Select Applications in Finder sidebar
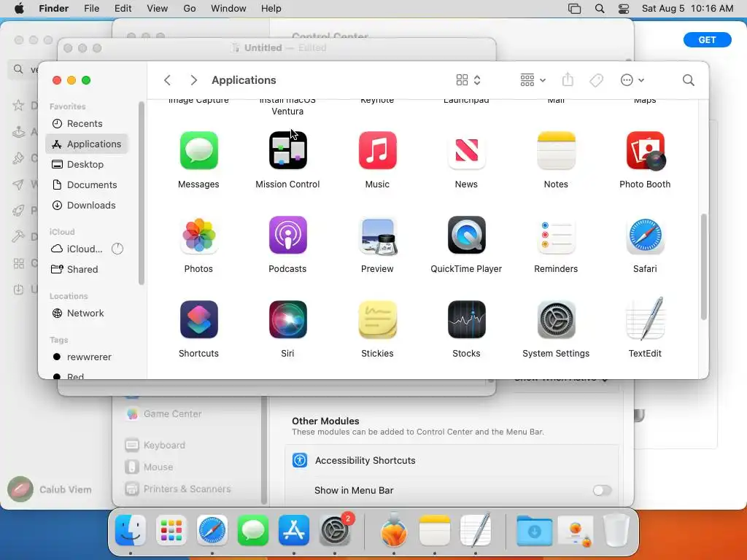747x560 pixels. point(87,144)
